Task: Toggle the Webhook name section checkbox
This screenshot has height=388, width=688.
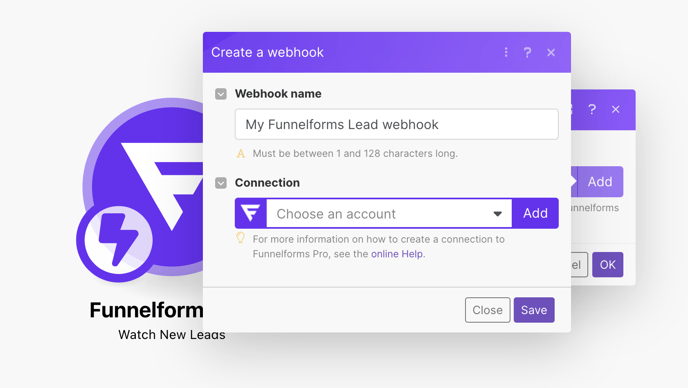Action: coord(221,94)
